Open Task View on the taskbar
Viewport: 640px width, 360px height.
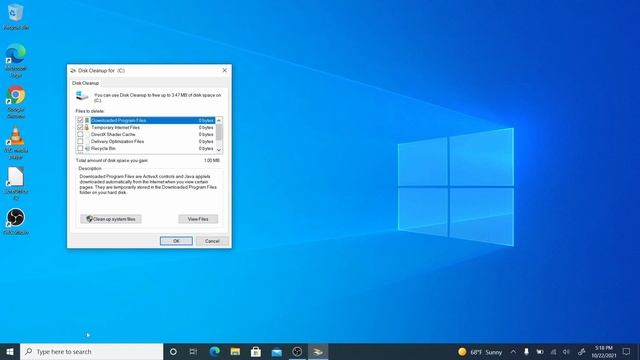click(x=193, y=351)
